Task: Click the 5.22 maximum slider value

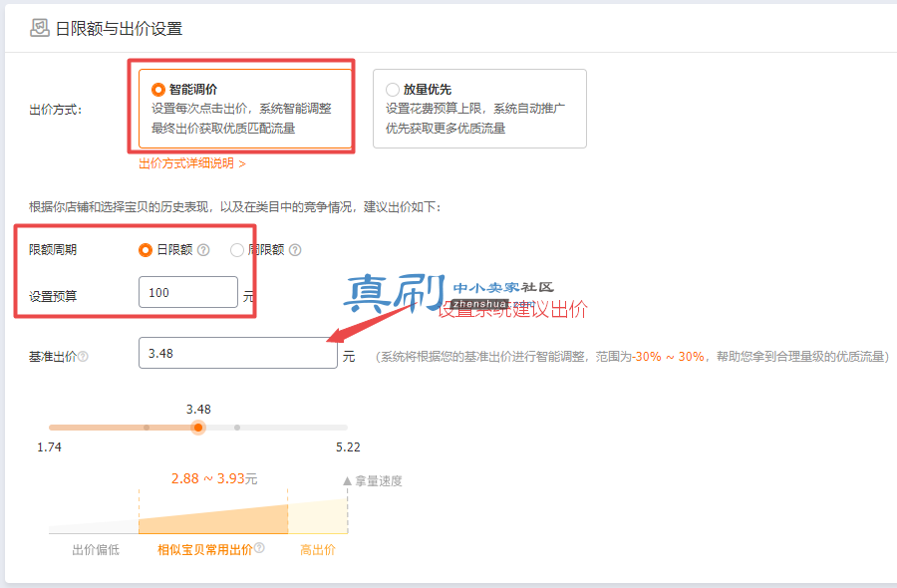Action: click(348, 447)
